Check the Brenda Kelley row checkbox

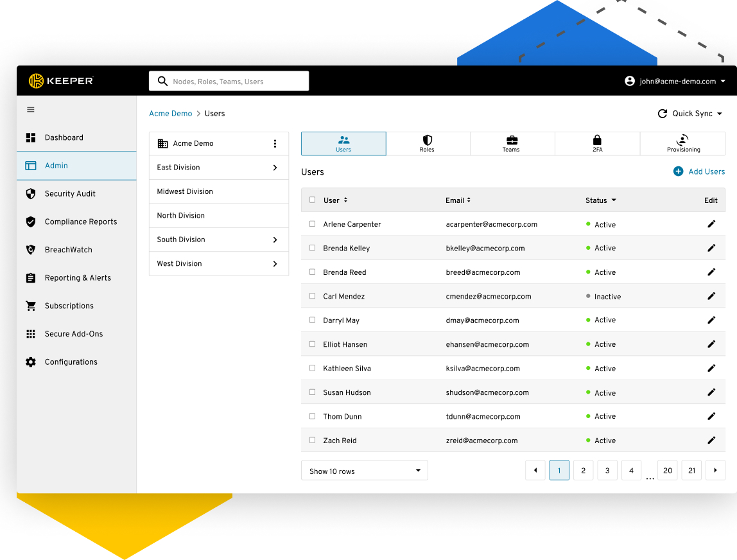[312, 248]
